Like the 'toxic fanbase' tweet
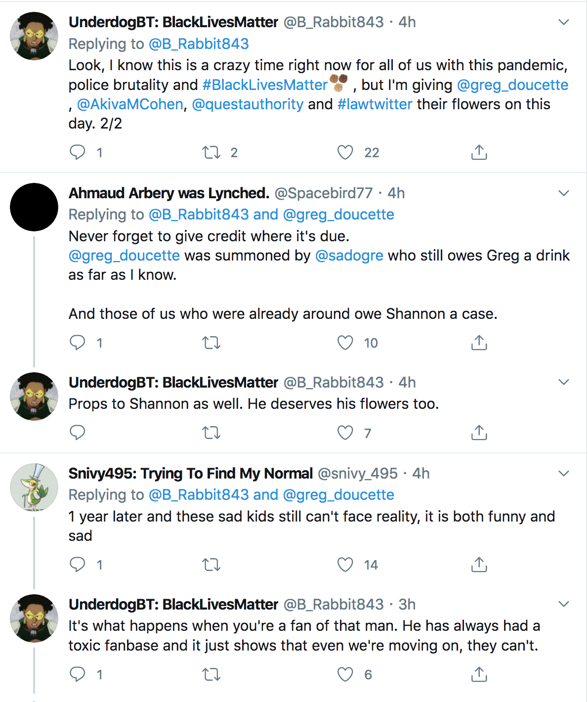The image size is (588, 702). coord(345,674)
